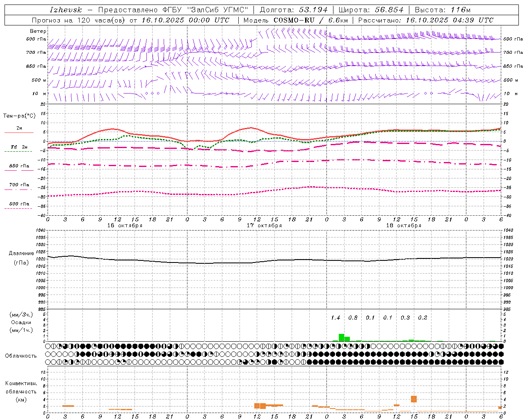Click the precipitation value 0.2
The height and width of the screenshot is (420, 525).
[x=422, y=318]
